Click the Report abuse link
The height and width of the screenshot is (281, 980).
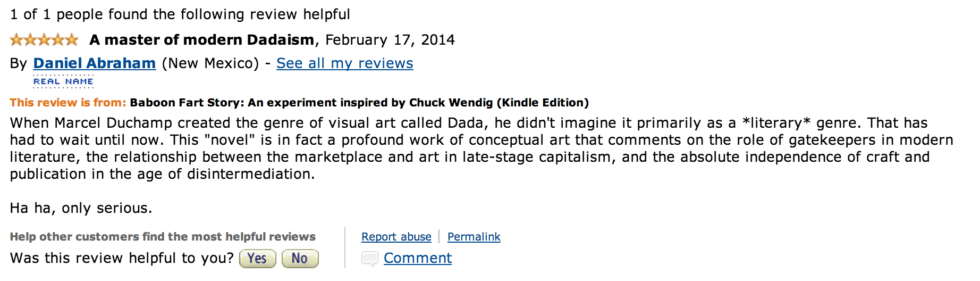[396, 237]
